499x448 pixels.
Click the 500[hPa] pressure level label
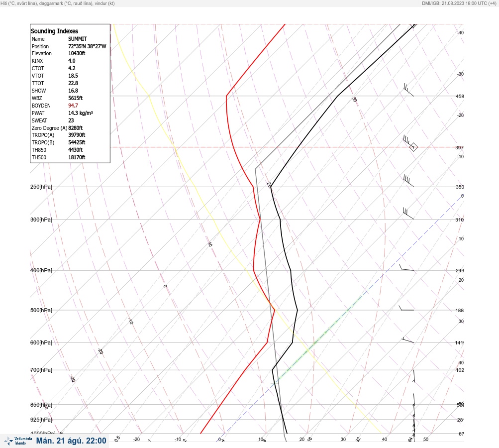click(x=41, y=310)
